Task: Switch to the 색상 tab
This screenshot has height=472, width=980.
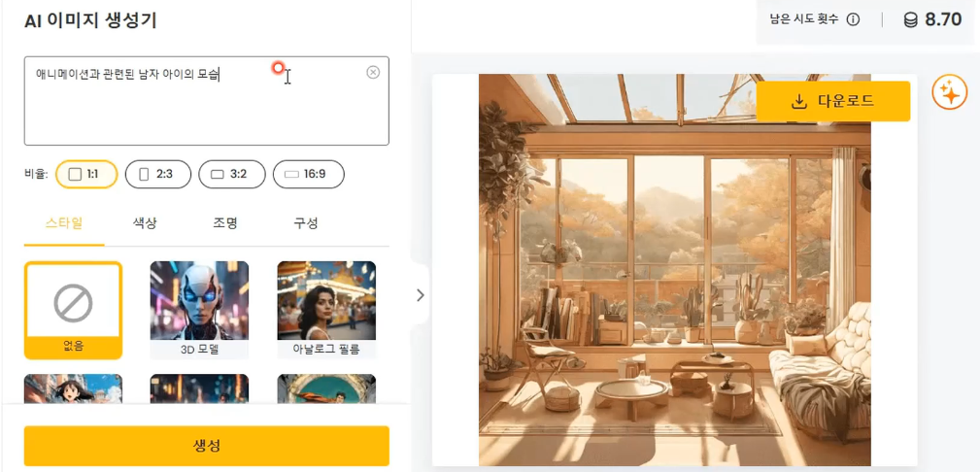Action: click(x=145, y=223)
